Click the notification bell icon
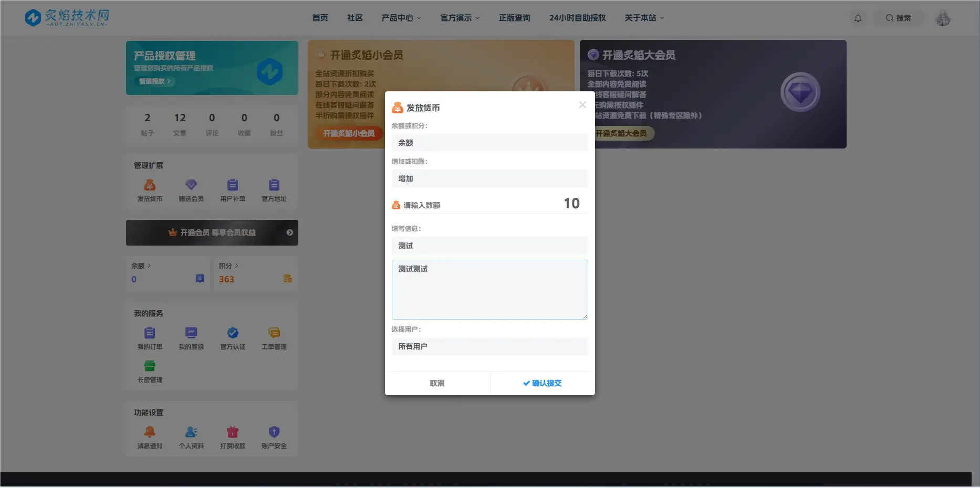Screen dimensions: 980x488 [858, 17]
